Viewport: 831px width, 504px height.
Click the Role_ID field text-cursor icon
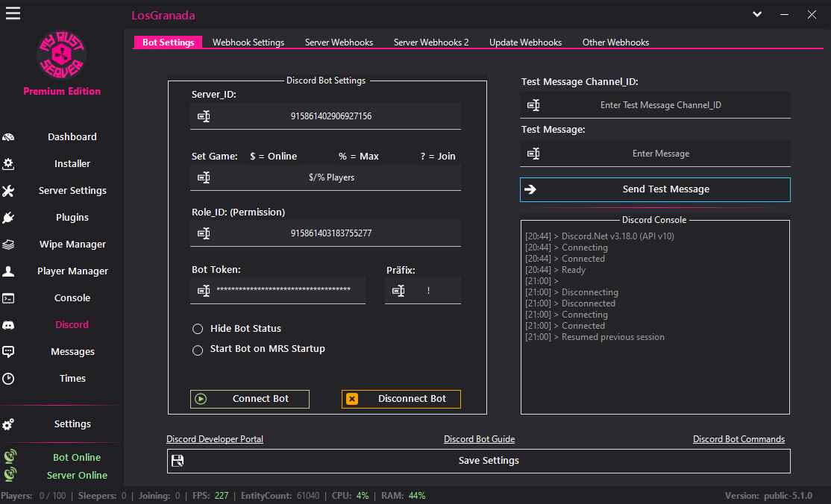pyautogui.click(x=204, y=233)
